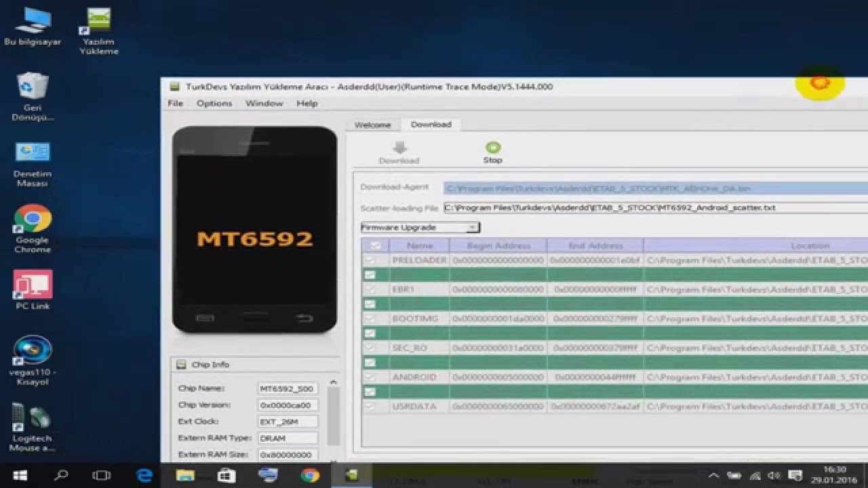Click the Scatter-loading File path field
Image resolution: width=868 pixels, height=488 pixels.
coord(656,208)
